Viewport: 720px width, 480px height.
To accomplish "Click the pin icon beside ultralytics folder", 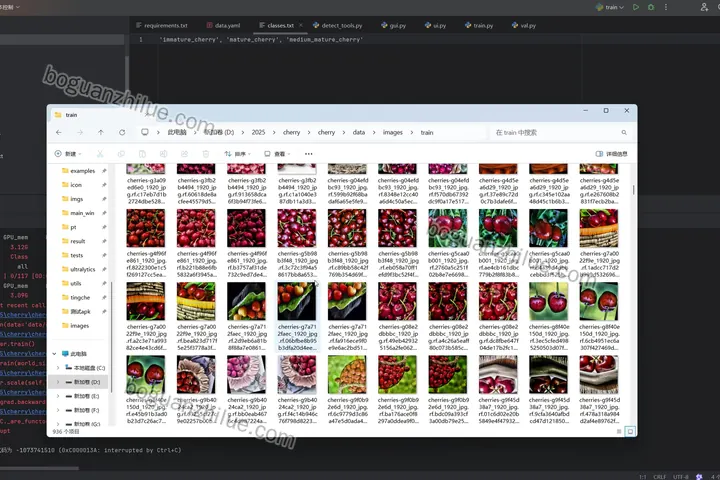I will point(104,269).
